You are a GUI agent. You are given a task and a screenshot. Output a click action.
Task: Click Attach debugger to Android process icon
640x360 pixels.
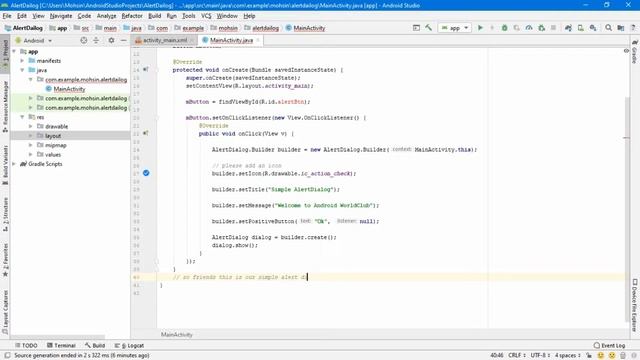point(542,28)
